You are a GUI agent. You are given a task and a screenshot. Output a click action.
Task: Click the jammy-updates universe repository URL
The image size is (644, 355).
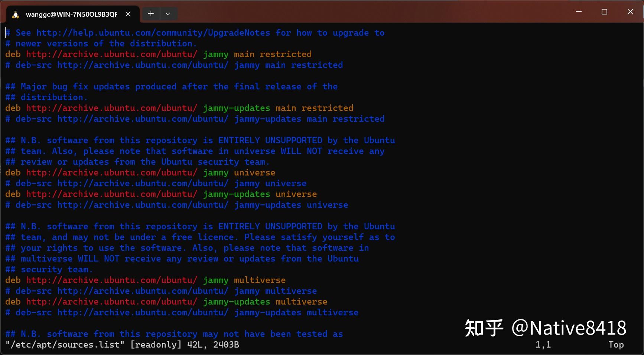click(x=111, y=194)
